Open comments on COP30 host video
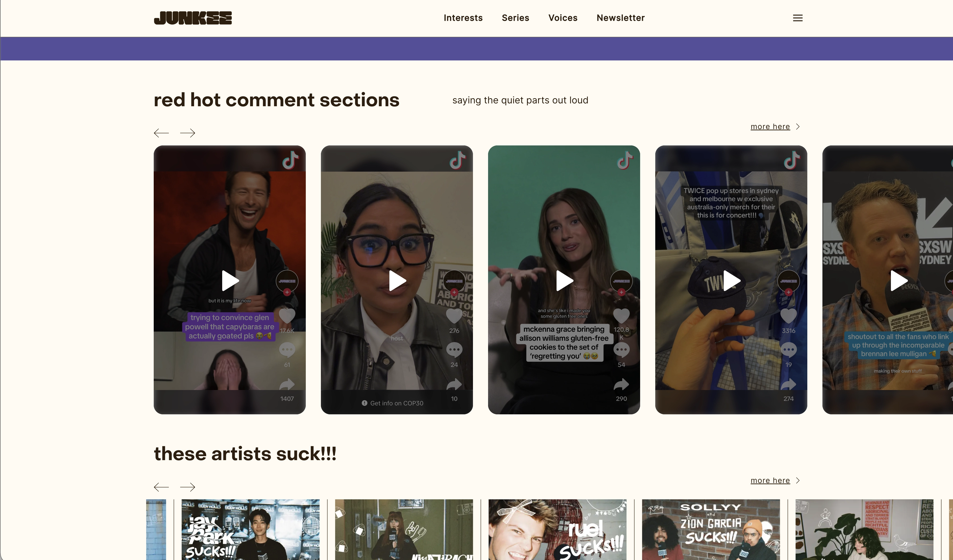The image size is (953, 560). pos(454,350)
